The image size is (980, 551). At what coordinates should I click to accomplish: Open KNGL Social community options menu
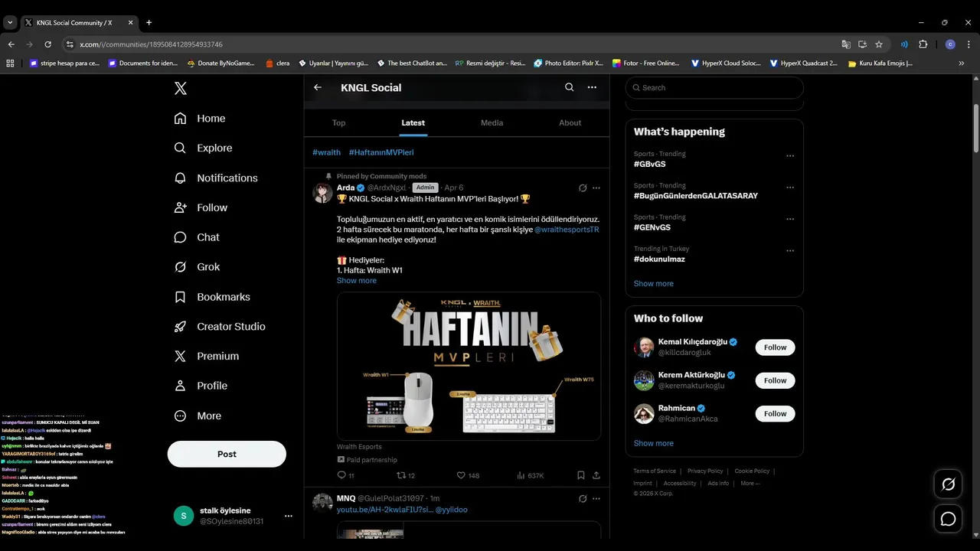[x=592, y=87]
